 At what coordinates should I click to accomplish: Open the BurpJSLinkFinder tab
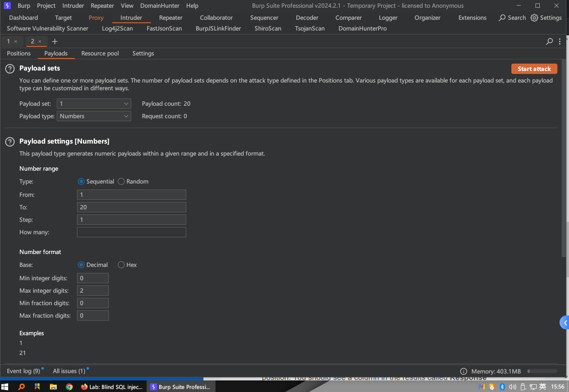tap(218, 28)
